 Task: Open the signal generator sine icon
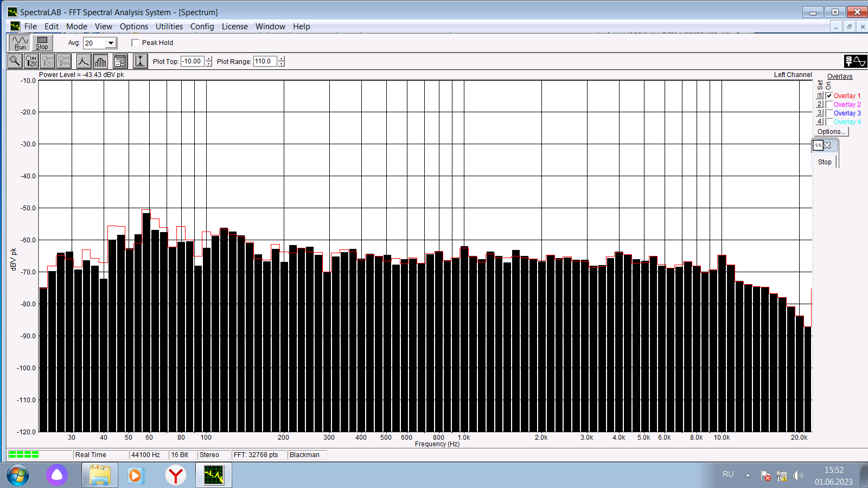[x=856, y=61]
